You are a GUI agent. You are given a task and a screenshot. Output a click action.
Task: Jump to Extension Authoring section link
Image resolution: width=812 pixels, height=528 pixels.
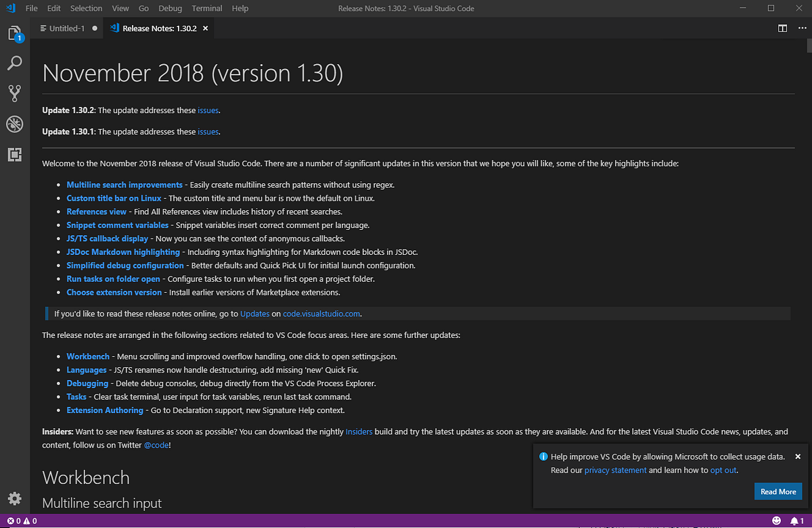pyautogui.click(x=105, y=410)
